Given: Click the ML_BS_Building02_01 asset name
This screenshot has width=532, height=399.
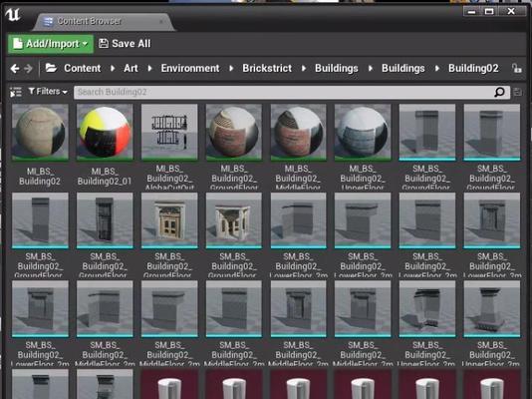Looking at the screenshot, I should pyautogui.click(x=105, y=177).
